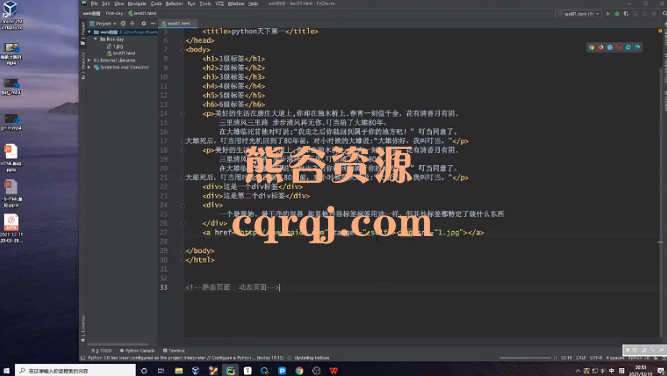667x376 pixels.
Task: Open page in Safari from browser popup
Action: click(610, 47)
